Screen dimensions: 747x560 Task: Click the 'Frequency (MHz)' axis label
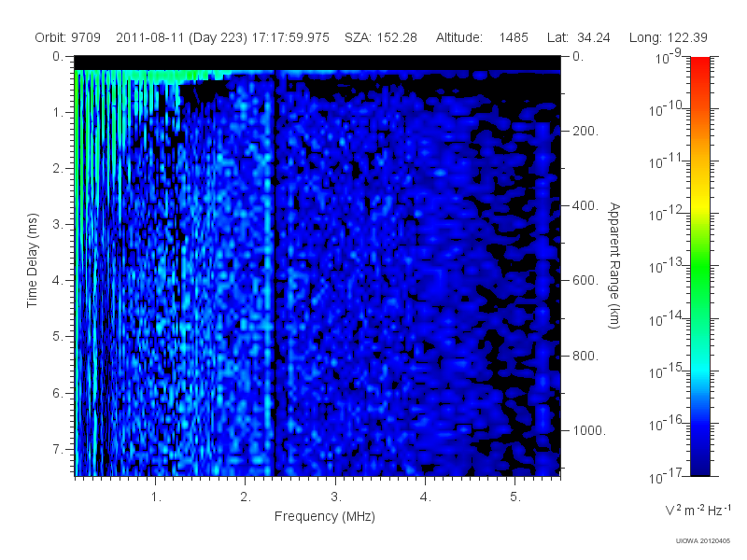pyautogui.click(x=324, y=516)
